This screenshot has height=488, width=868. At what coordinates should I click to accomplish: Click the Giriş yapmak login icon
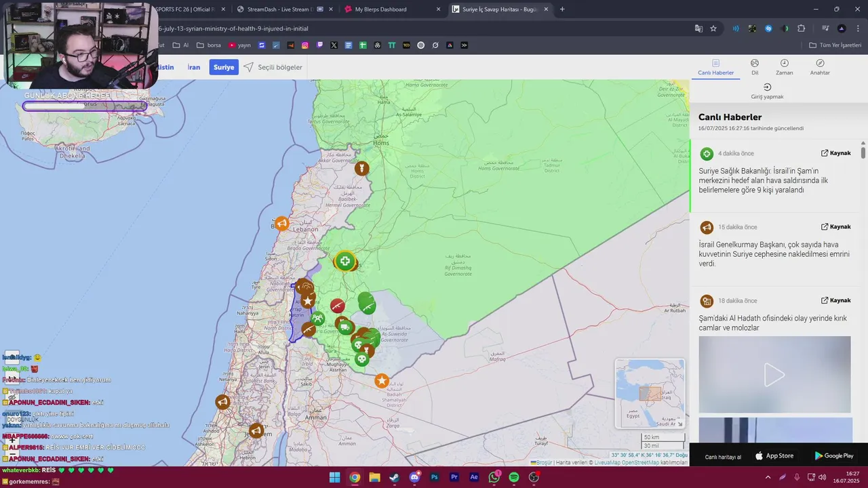coord(767,87)
